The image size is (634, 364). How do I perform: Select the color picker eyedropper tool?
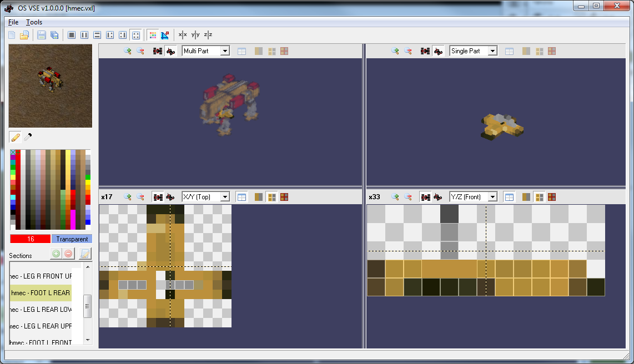(27, 136)
